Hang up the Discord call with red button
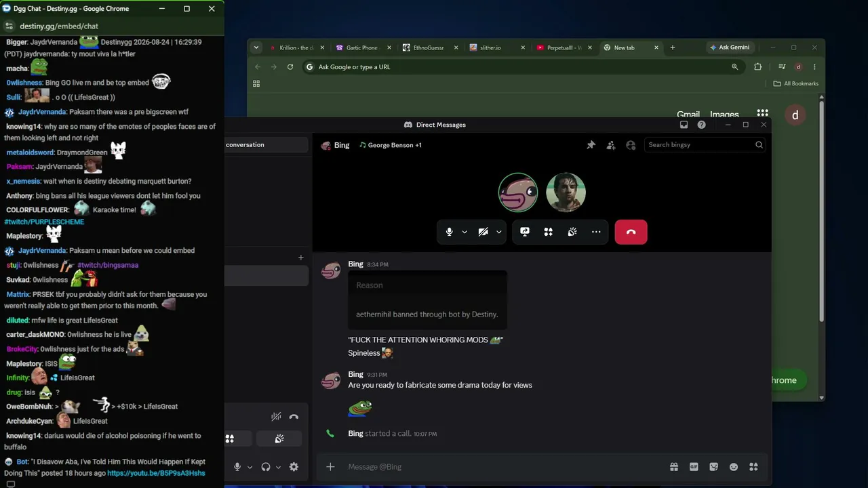 pyautogui.click(x=631, y=232)
